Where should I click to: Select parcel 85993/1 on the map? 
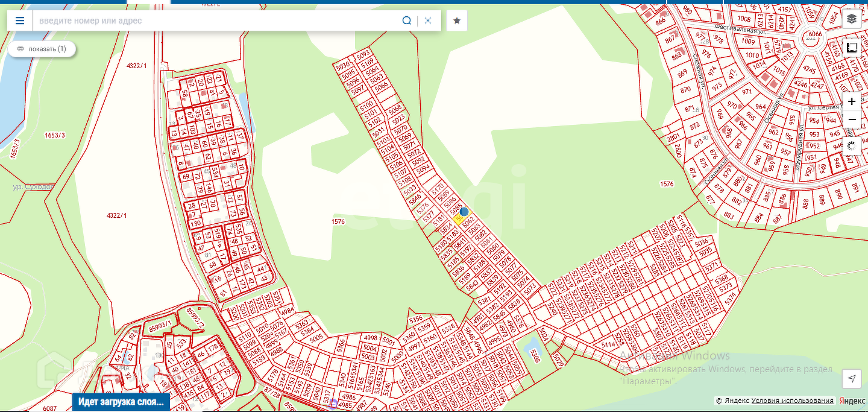point(160,326)
